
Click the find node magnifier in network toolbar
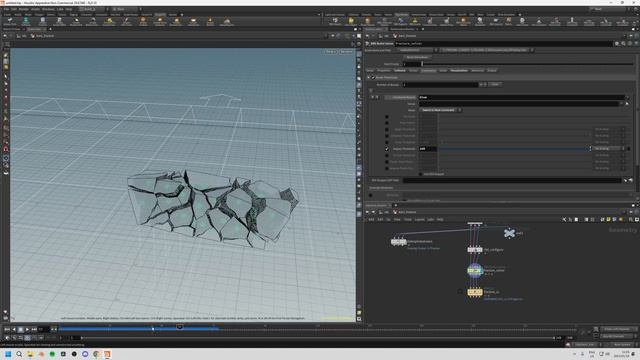(x=631, y=220)
